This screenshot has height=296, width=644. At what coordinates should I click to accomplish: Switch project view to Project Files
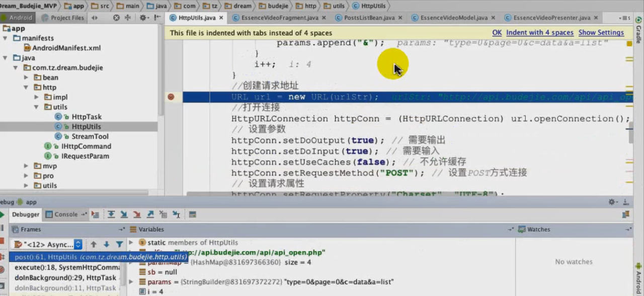point(63,18)
